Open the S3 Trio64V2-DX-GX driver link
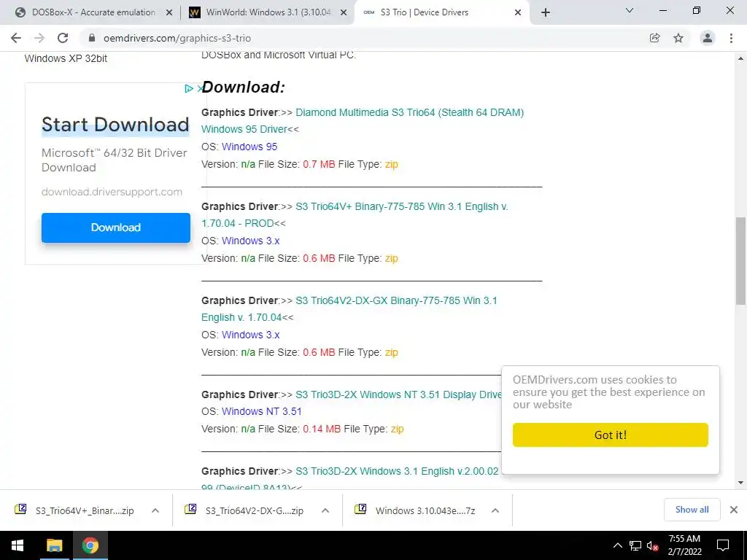This screenshot has width=747, height=560. [349, 308]
